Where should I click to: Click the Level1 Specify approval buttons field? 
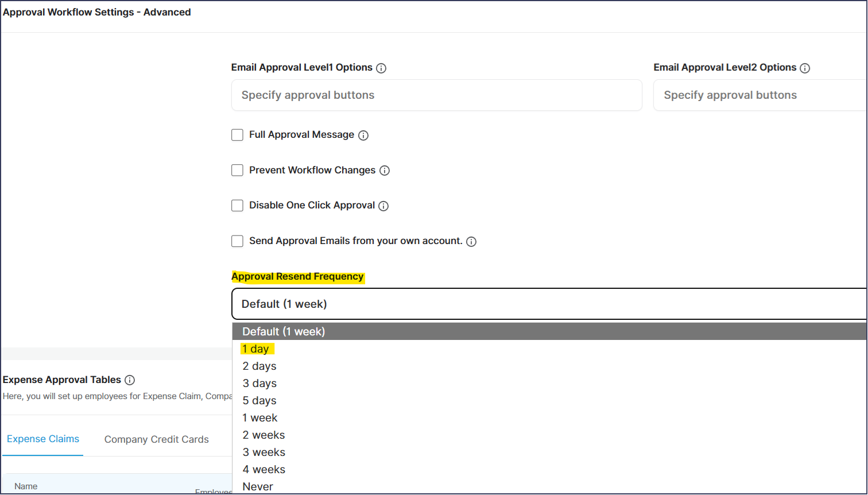coord(436,95)
